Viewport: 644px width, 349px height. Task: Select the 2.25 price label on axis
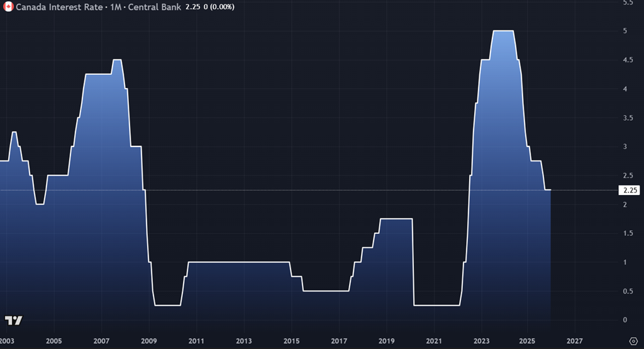point(629,191)
